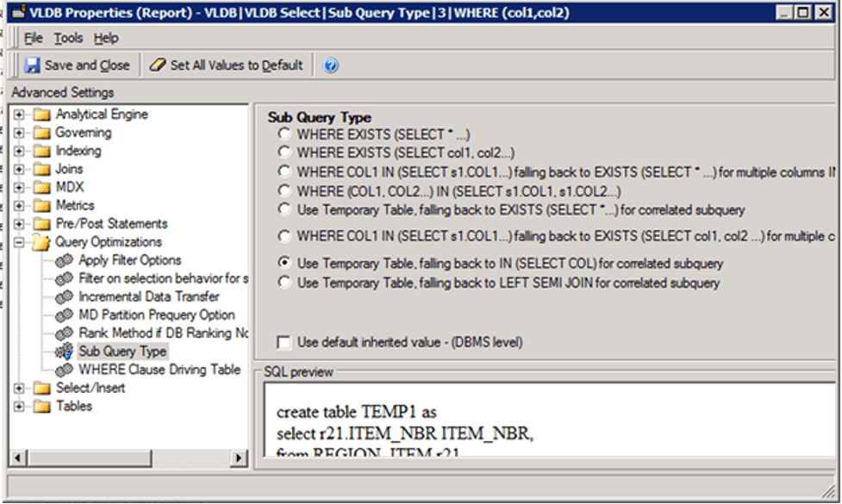Select the Apply Filter Options gear icon
The image size is (842, 504).
65,260
